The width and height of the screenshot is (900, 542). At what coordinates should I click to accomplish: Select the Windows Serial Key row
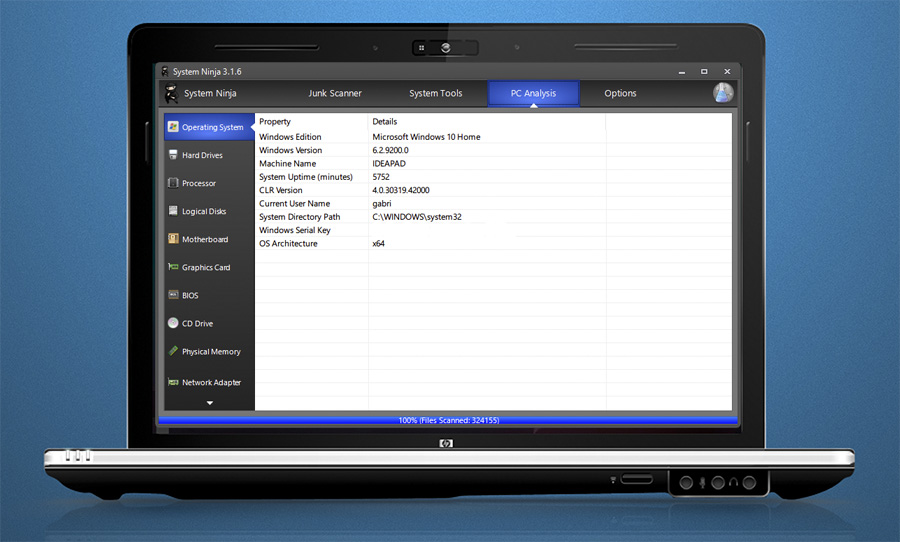click(494, 230)
